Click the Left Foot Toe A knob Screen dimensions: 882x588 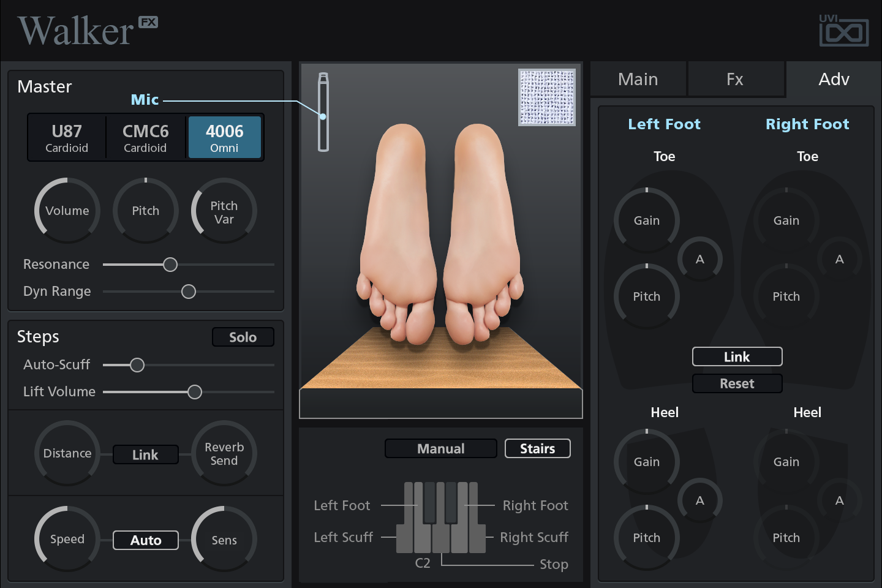(699, 259)
